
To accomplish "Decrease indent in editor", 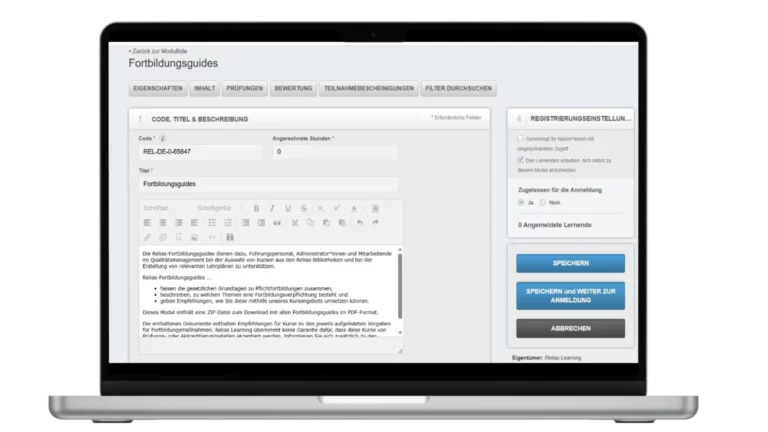I will (245, 223).
